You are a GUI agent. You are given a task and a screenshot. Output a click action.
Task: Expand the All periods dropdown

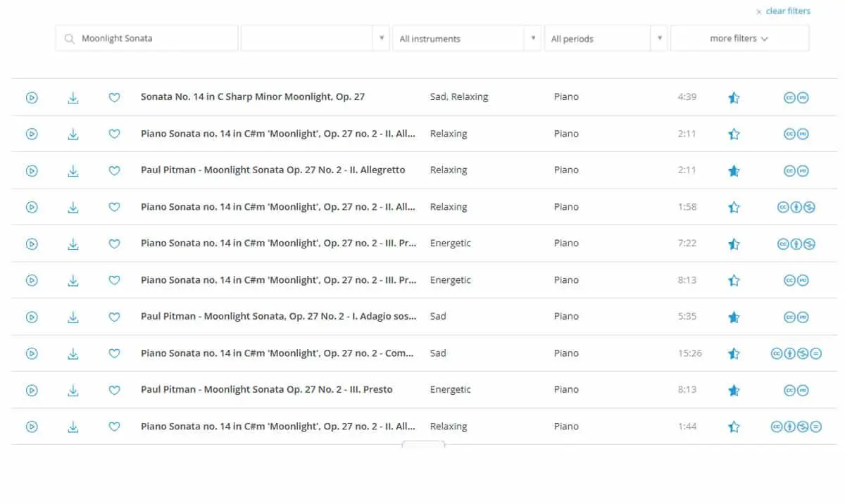click(x=606, y=39)
